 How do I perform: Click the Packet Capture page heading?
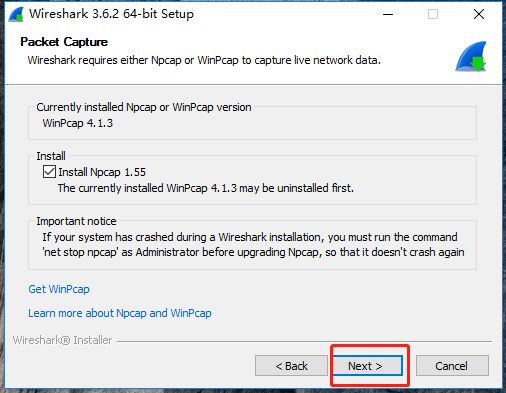tap(64, 42)
